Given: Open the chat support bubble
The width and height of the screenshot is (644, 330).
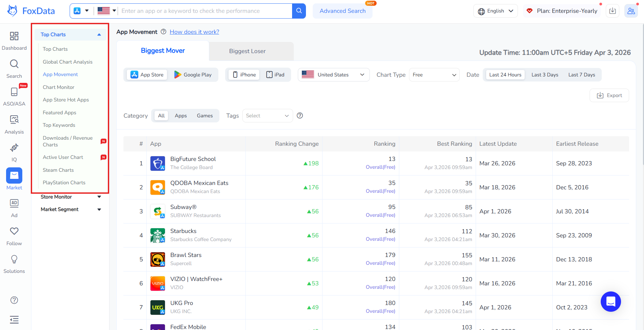Looking at the screenshot, I should point(611,301).
